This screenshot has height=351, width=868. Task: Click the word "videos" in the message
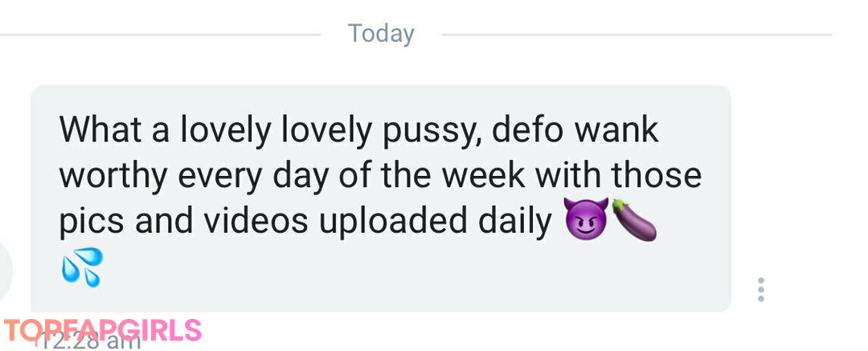[x=256, y=221]
